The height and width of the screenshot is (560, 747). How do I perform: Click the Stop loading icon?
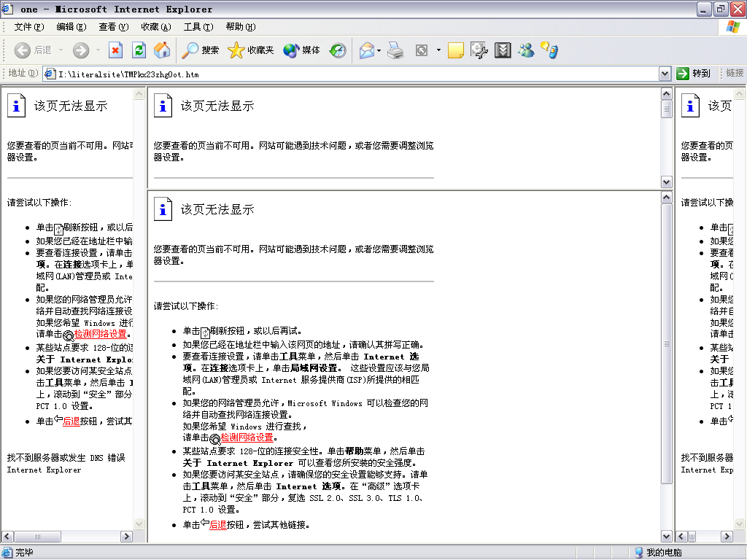(x=116, y=50)
